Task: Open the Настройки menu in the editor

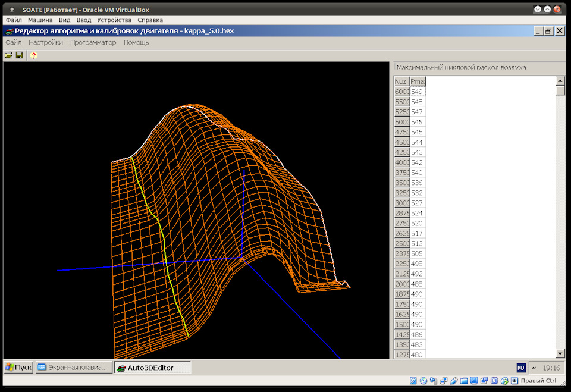Action: [46, 42]
